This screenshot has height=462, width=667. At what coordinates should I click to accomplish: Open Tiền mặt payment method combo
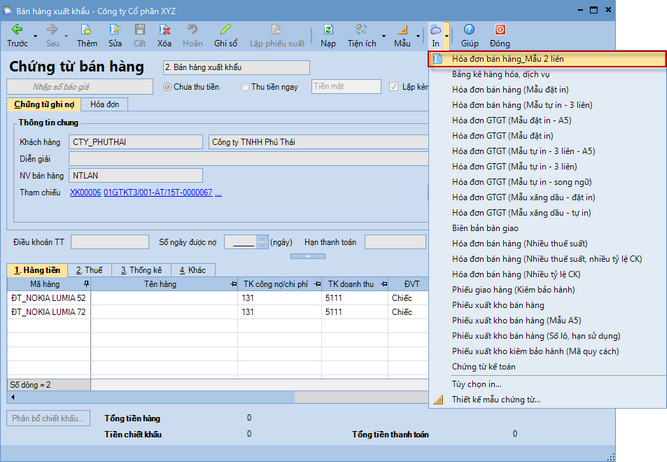(x=346, y=86)
